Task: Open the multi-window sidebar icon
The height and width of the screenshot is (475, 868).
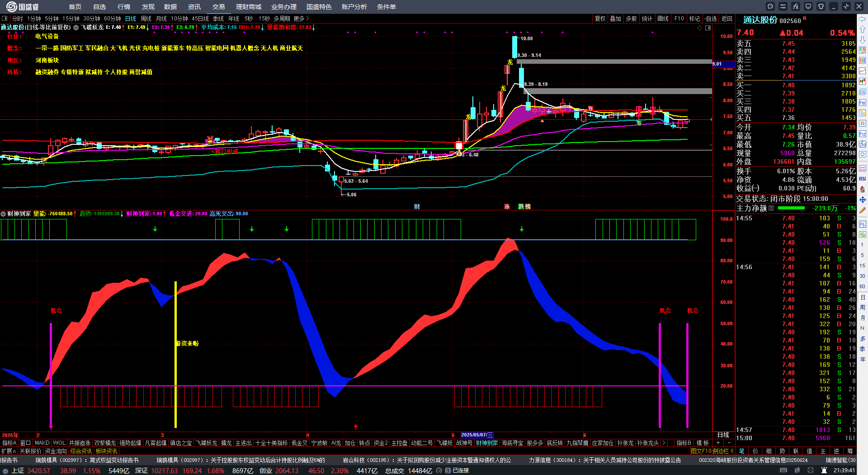Action: click(863, 92)
